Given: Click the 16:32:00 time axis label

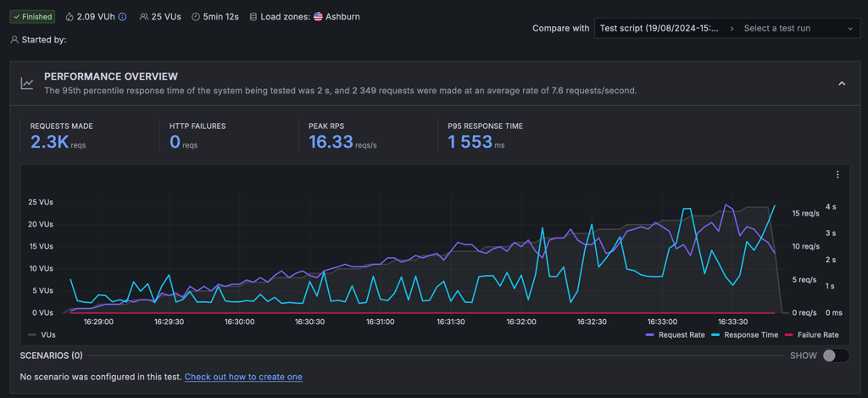Looking at the screenshot, I should click(521, 322).
